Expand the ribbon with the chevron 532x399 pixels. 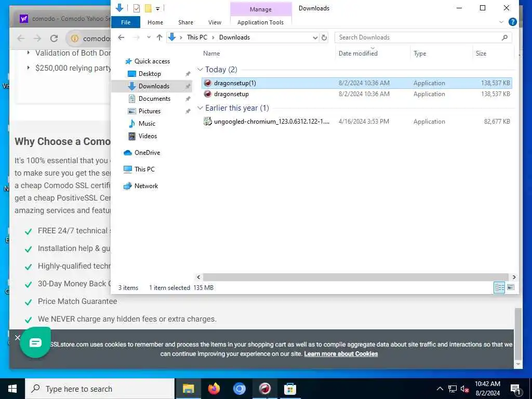click(501, 22)
